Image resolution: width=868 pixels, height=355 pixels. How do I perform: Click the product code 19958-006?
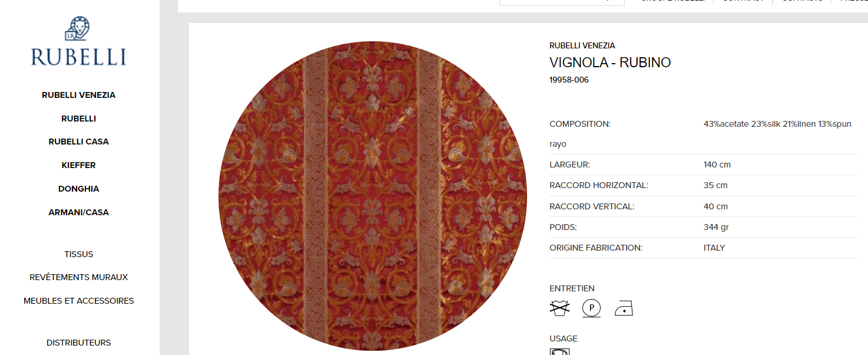569,80
